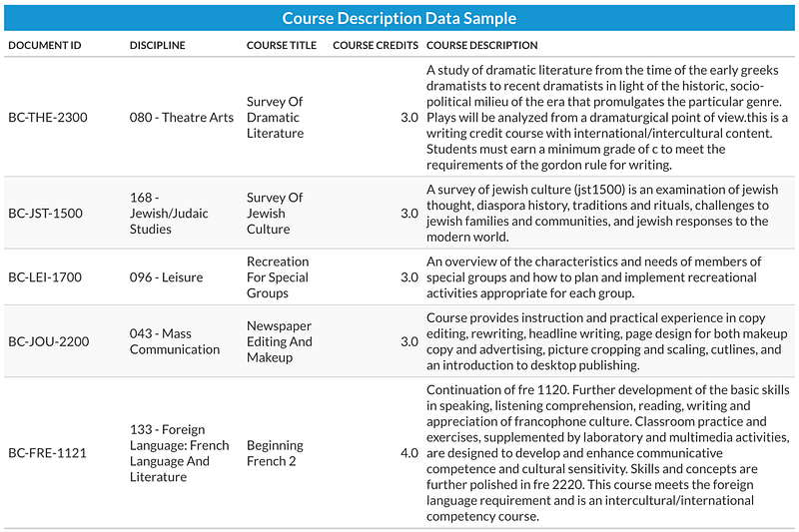Select document ID BC-LEI-1700
The image size is (799, 532).
45,277
